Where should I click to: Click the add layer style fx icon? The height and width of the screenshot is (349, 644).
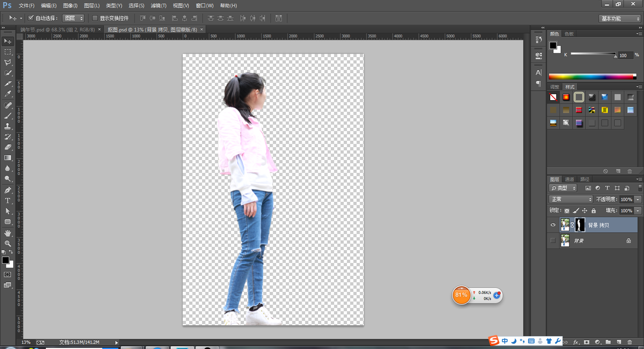tap(576, 342)
